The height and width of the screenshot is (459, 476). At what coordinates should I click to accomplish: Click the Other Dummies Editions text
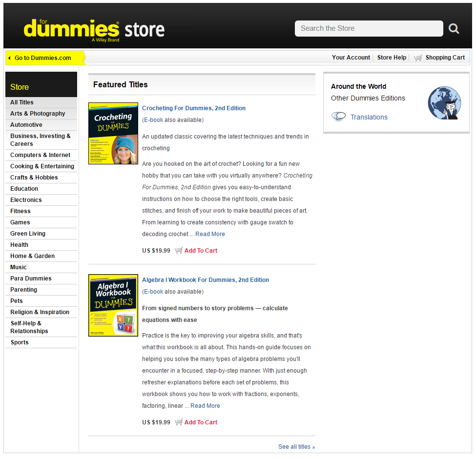[368, 99]
